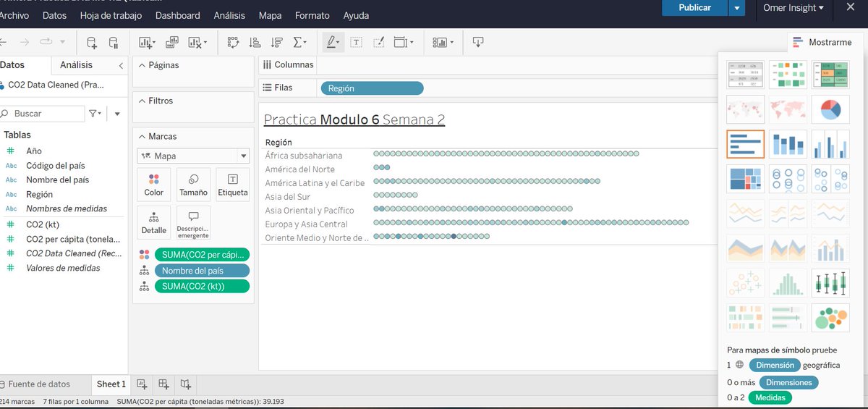The image size is (868, 409).
Task: Select text table chart in Mostrarme
Action: (746, 75)
